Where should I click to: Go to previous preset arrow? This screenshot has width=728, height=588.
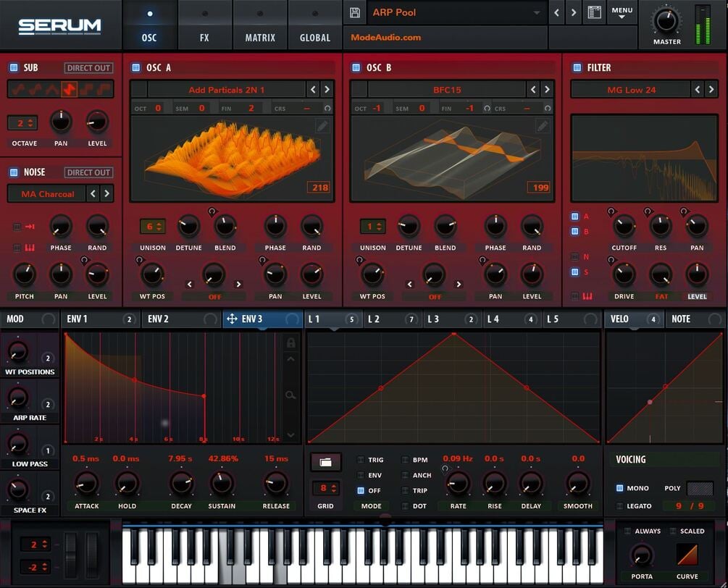[556, 12]
